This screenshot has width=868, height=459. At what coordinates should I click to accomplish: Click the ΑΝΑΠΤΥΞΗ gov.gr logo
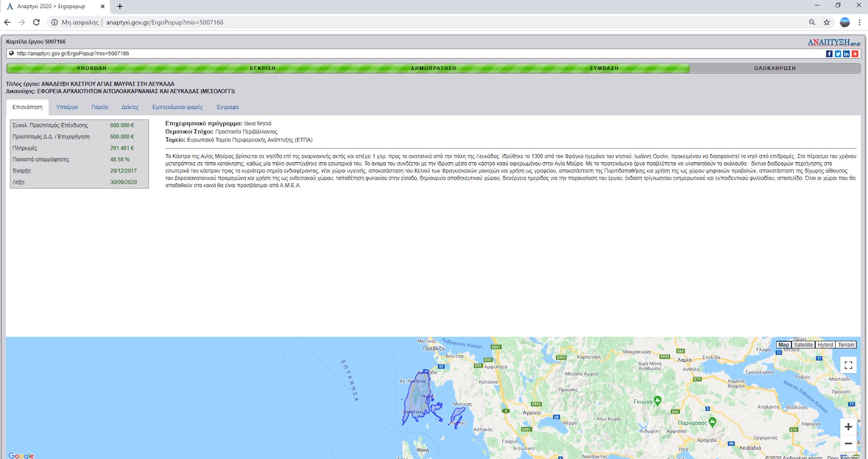834,42
